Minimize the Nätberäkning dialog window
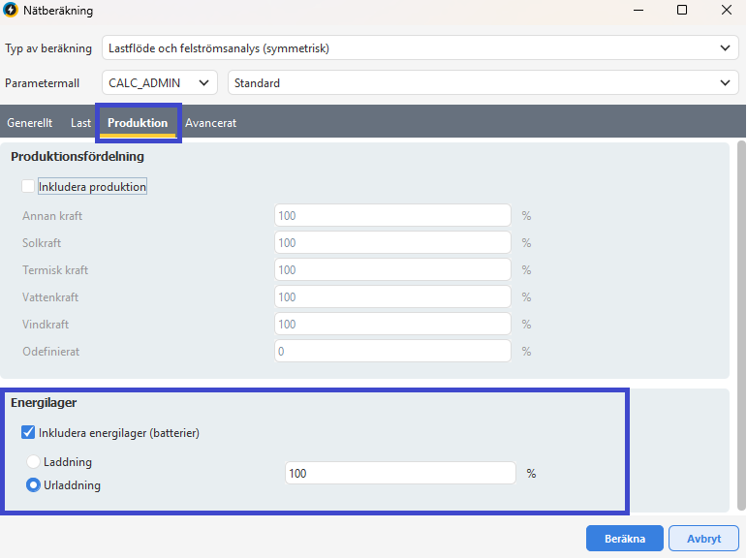Image resolution: width=747 pixels, height=560 pixels. 638,10
